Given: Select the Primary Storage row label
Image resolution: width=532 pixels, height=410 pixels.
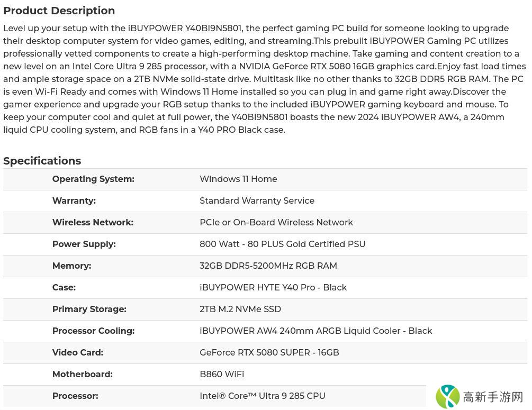Looking at the screenshot, I should pyautogui.click(x=89, y=309).
